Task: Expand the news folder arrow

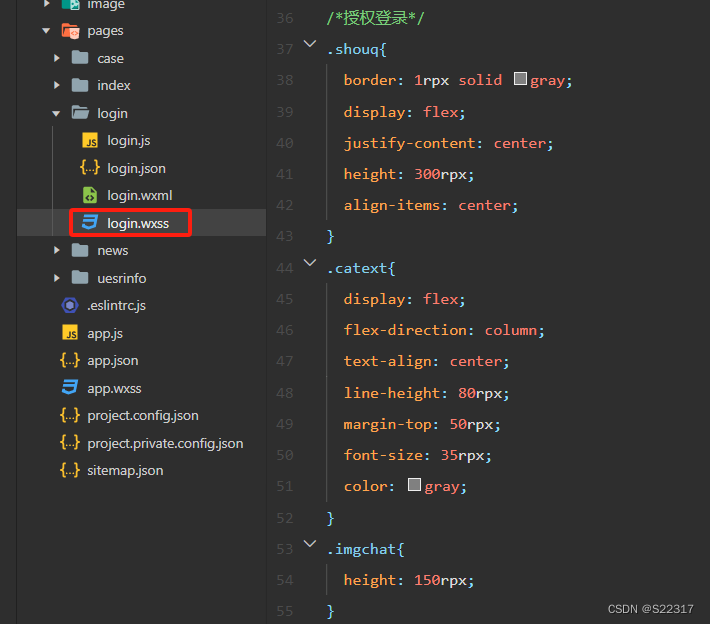Action: click(x=57, y=250)
